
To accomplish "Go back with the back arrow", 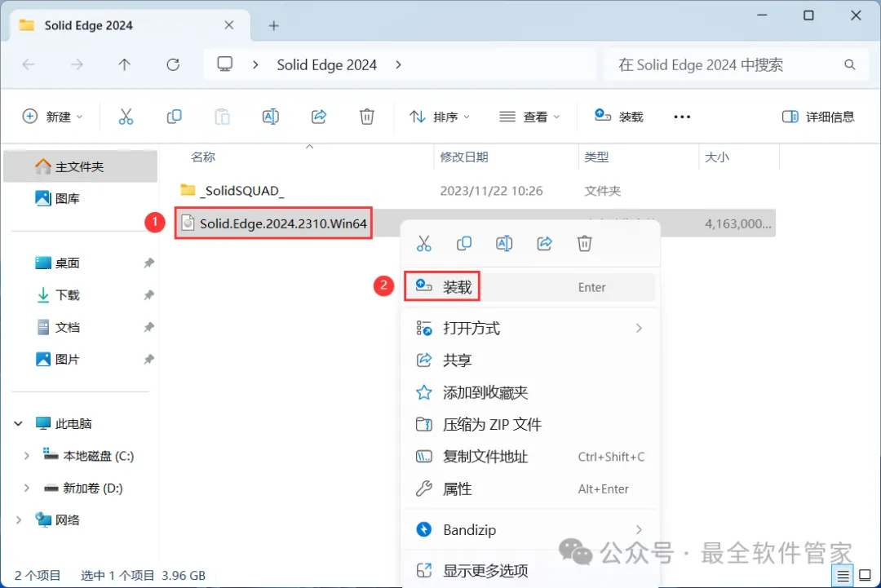I will [x=29, y=65].
